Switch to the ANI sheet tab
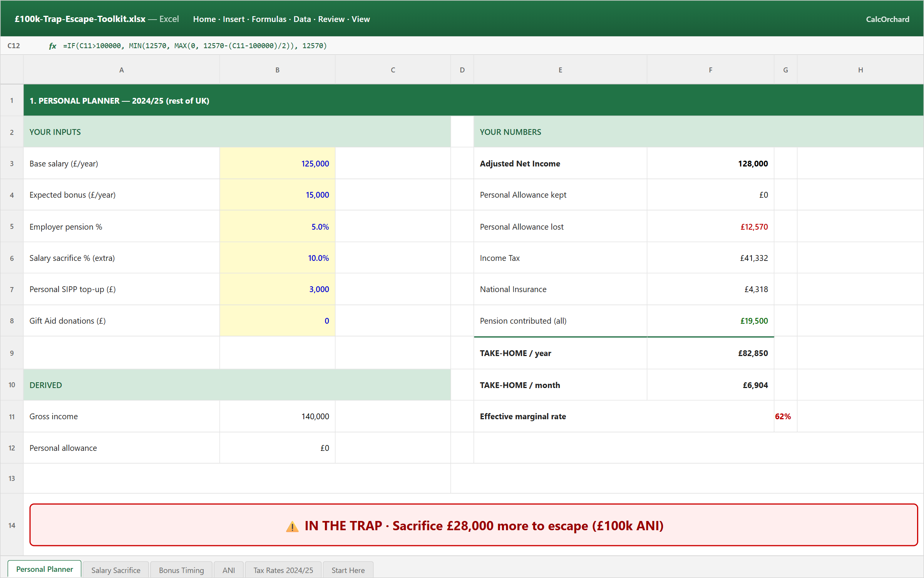Viewport: 924px width, 578px height. point(229,570)
